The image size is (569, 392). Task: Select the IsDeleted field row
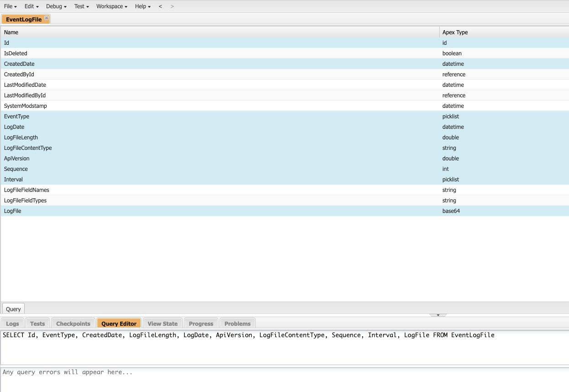click(284, 53)
